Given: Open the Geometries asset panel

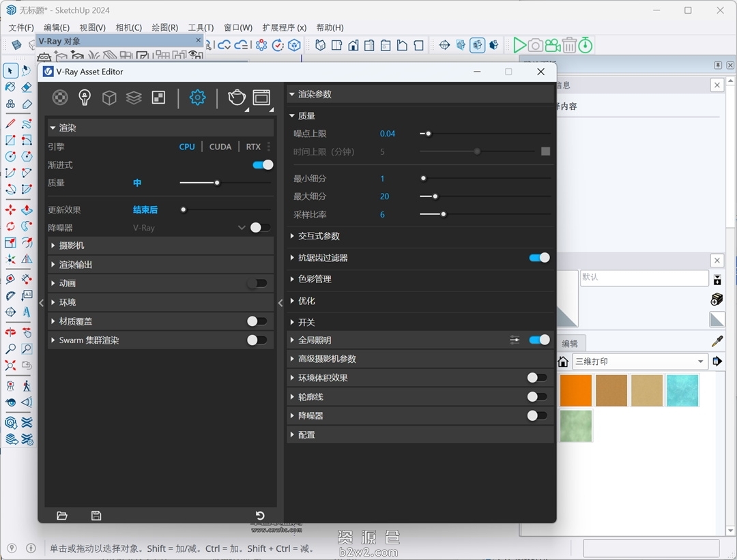Looking at the screenshot, I should [x=109, y=97].
